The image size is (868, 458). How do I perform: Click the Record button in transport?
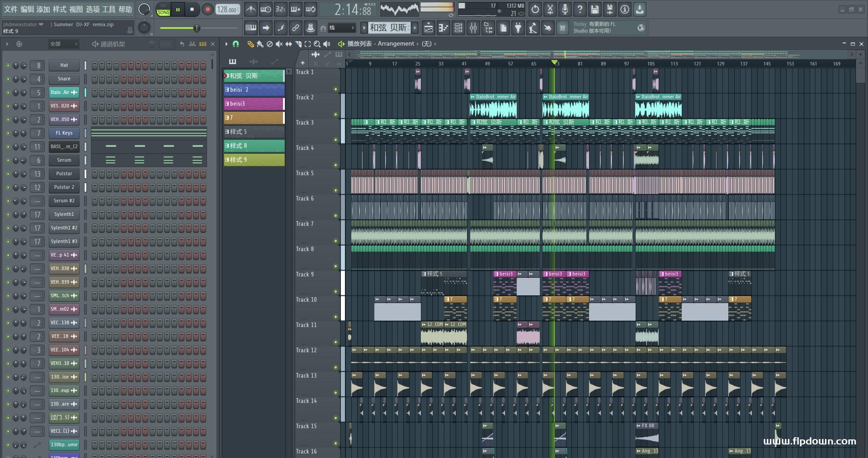click(x=208, y=9)
